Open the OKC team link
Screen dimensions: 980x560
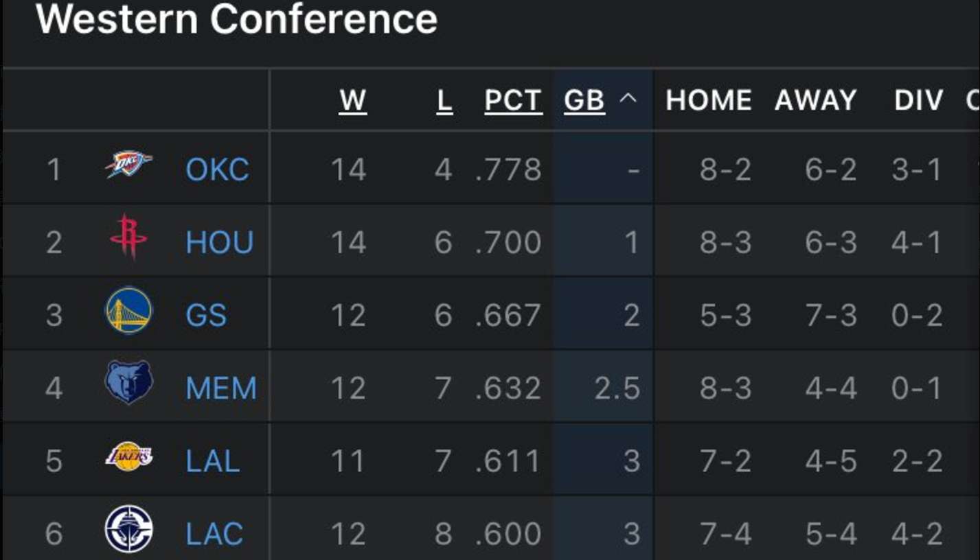coord(217,170)
